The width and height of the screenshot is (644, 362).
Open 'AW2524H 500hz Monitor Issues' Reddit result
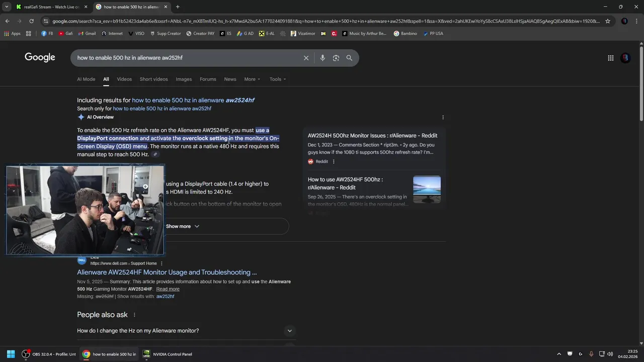pyautogui.click(x=372, y=136)
